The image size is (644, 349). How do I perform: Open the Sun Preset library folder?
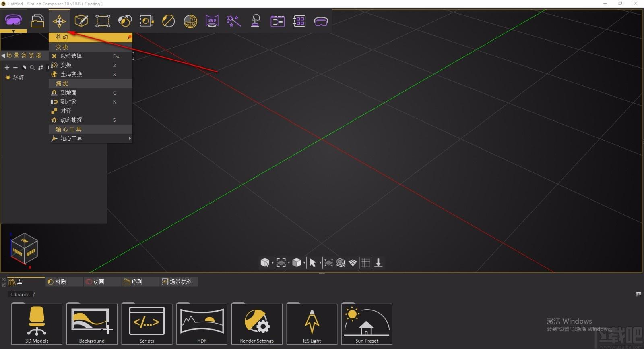(x=367, y=324)
